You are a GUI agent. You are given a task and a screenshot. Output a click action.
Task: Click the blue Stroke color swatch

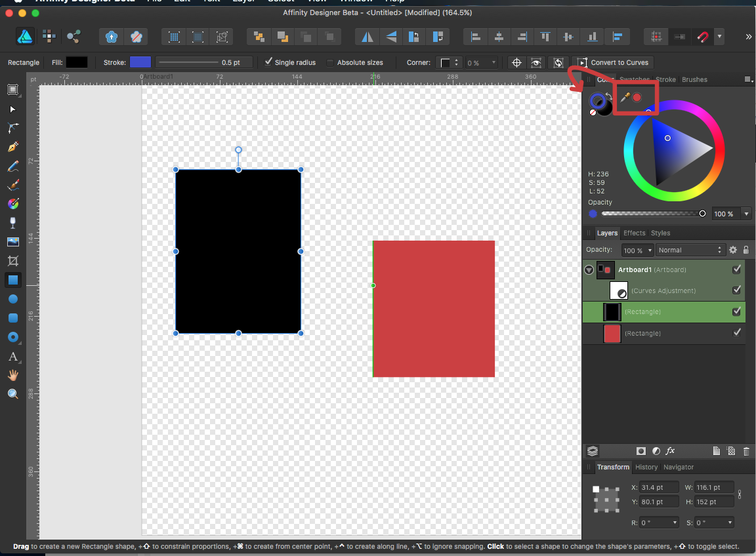pos(140,62)
